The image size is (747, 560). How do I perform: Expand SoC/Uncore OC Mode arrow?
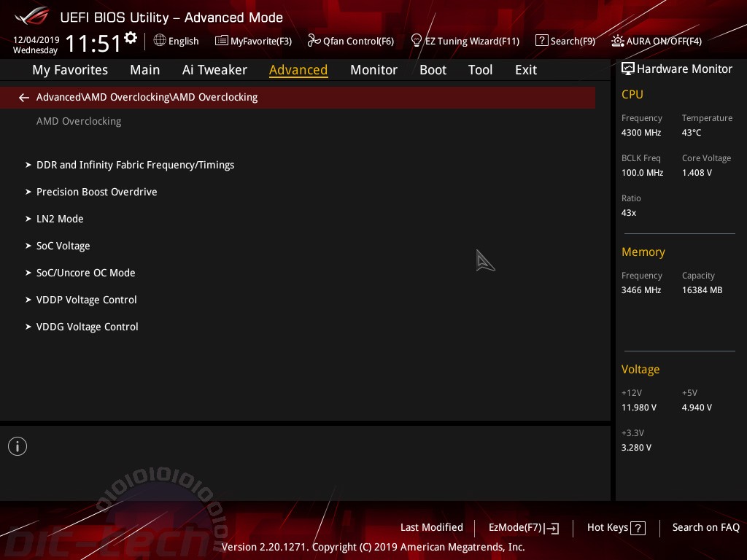tap(28, 273)
